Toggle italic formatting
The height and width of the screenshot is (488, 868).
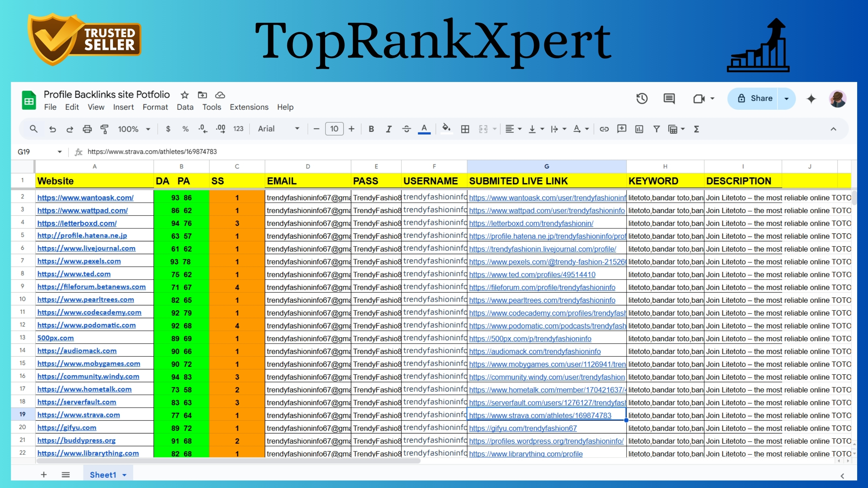click(x=389, y=129)
